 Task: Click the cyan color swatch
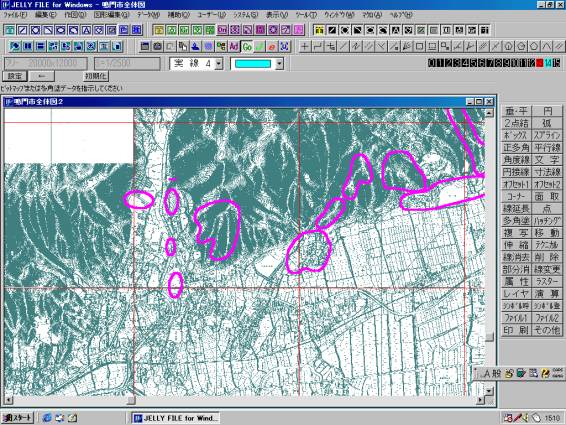pos(253,64)
